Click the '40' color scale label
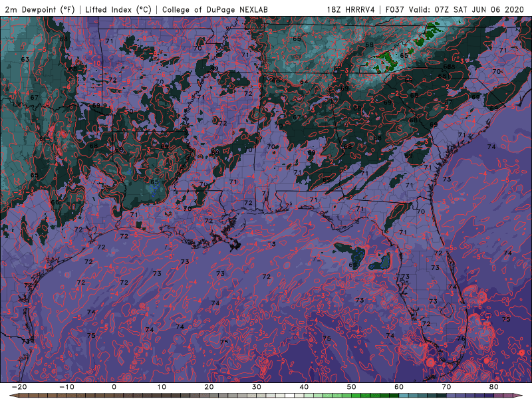The width and height of the screenshot is (532, 399). (x=304, y=387)
